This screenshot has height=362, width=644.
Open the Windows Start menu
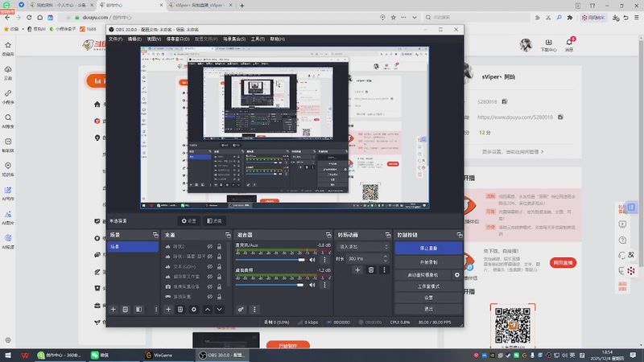tap(7, 355)
